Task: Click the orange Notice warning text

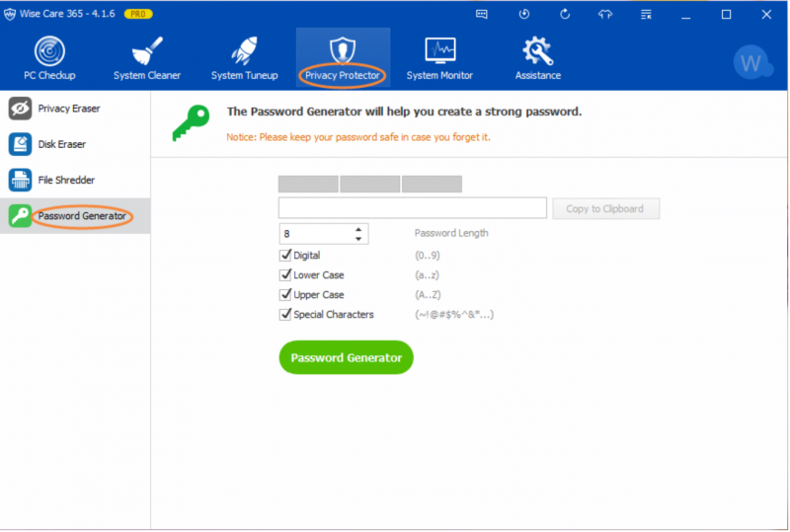Action: [x=358, y=137]
